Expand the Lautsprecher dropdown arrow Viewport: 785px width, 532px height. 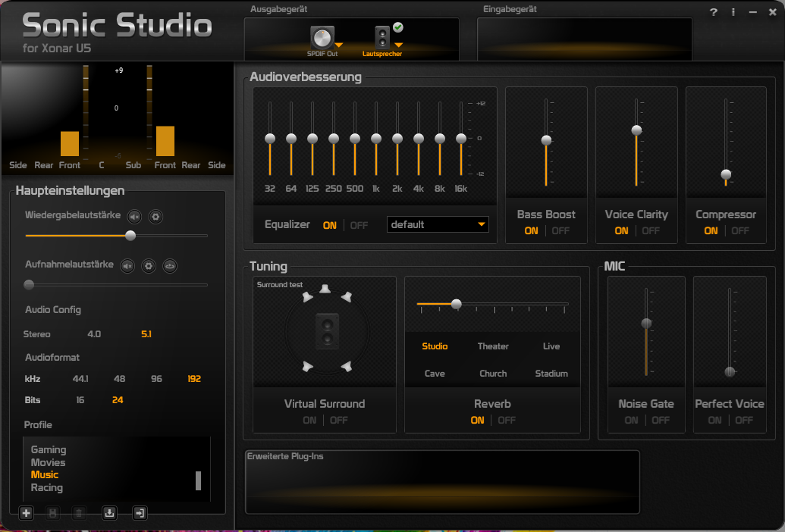point(398,45)
